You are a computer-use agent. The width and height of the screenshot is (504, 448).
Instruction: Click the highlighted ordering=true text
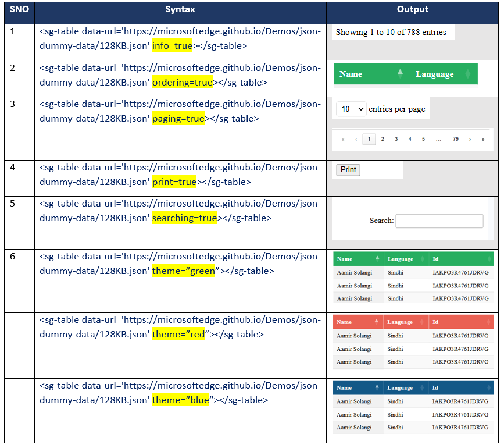(x=183, y=83)
